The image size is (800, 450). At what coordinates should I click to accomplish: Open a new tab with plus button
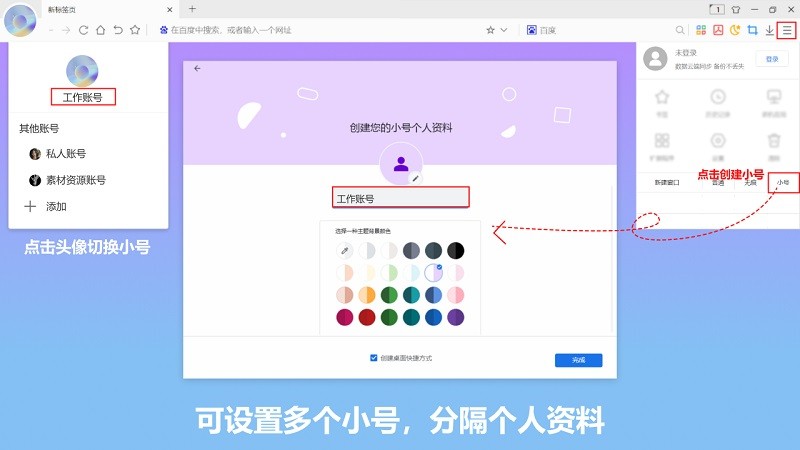(192, 9)
